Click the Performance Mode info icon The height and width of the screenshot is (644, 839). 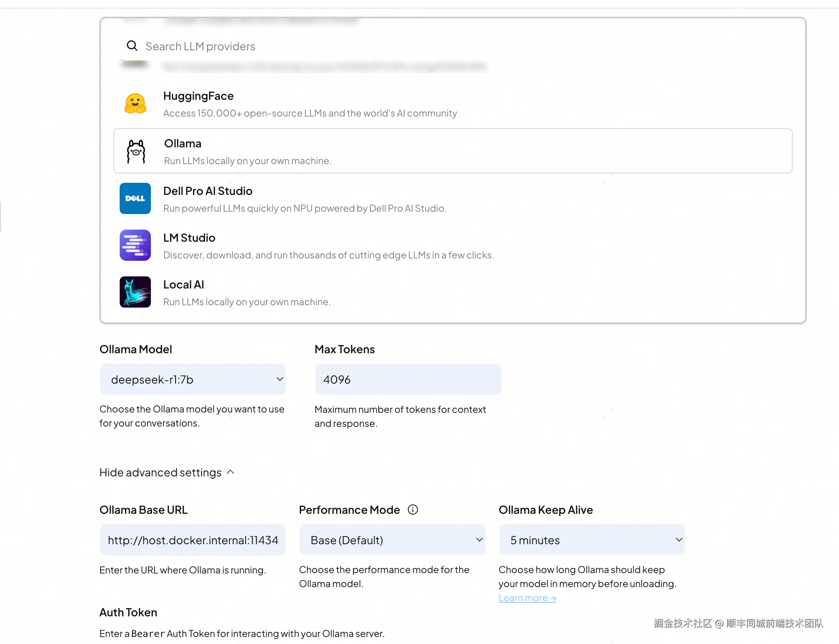tap(412, 510)
